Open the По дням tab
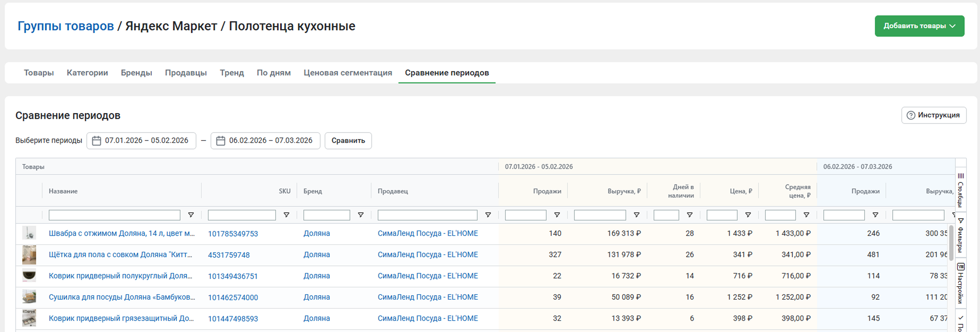980x332 pixels. pos(274,73)
